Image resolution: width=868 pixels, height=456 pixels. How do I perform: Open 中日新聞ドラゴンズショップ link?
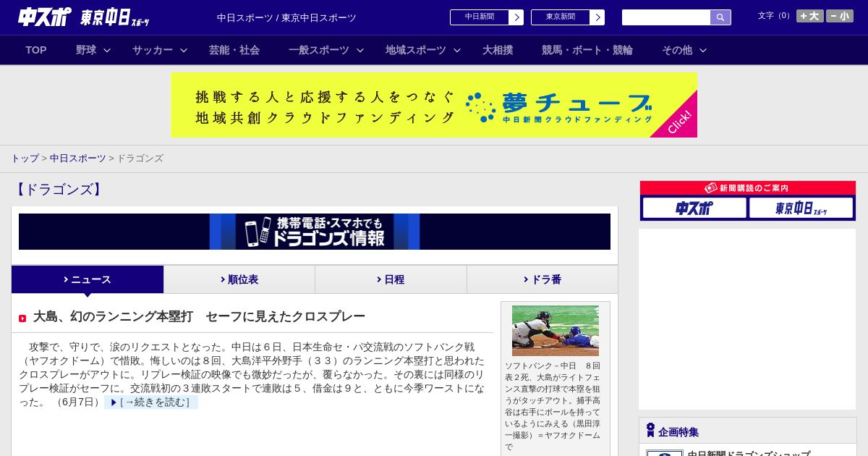(749, 453)
